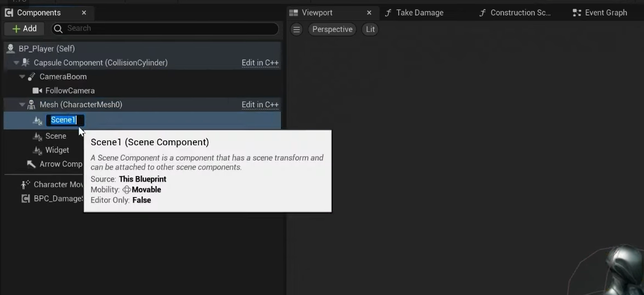Click the Capsule Component icon

(x=25, y=63)
